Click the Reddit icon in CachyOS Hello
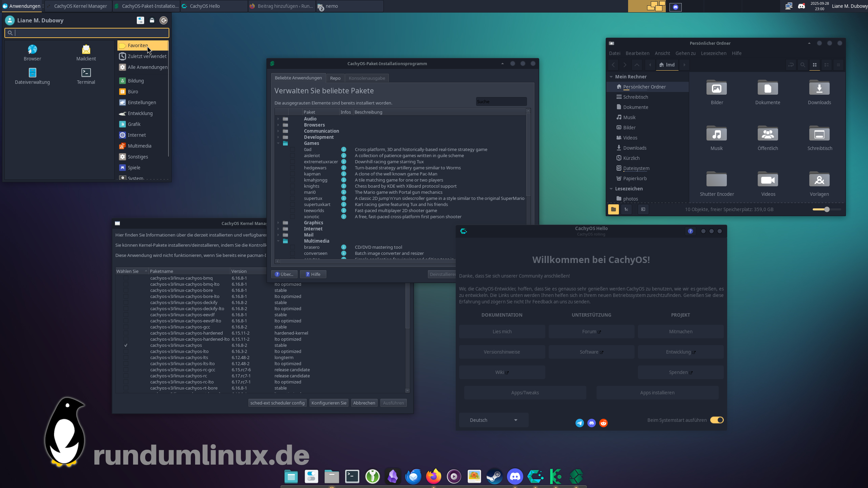The image size is (868, 488). tap(603, 423)
